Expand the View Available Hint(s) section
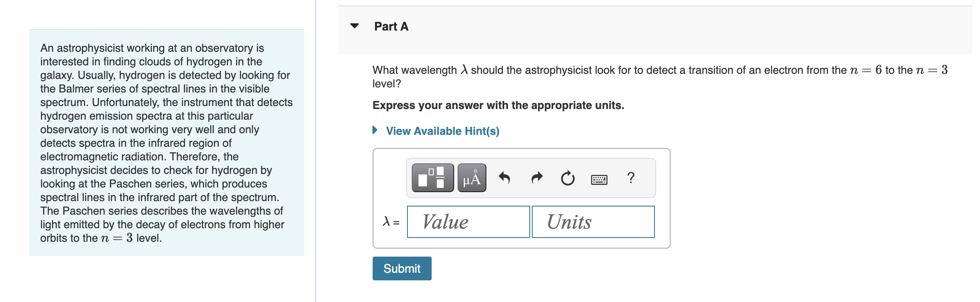The image size is (980, 302). pyautogui.click(x=442, y=131)
